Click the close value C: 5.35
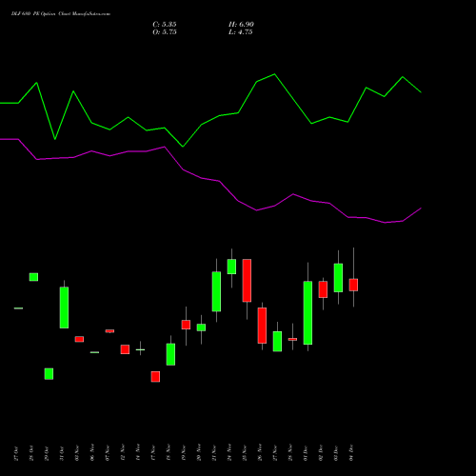 (165, 25)
